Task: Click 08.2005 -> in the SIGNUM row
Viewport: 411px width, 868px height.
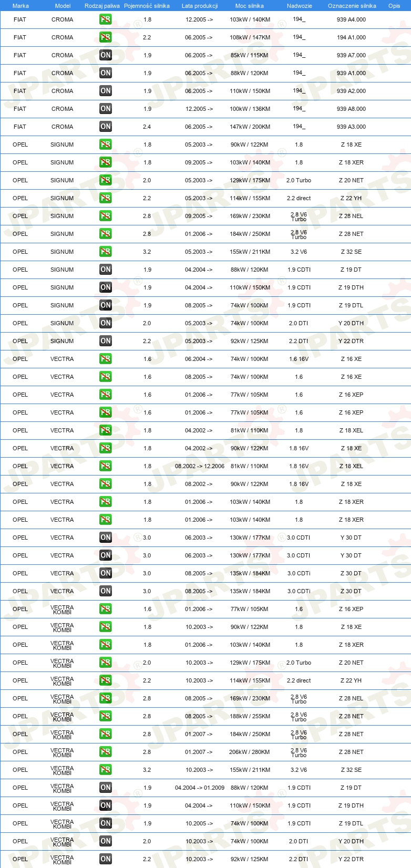Action: pyautogui.click(x=199, y=305)
